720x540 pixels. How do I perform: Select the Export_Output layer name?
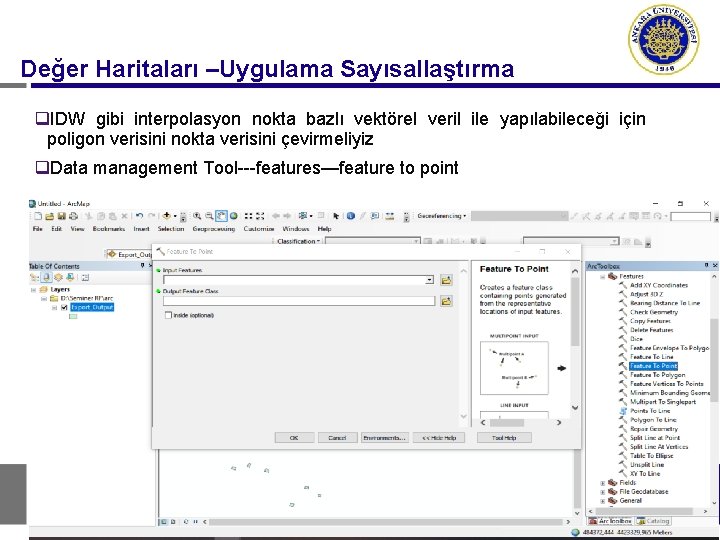click(x=92, y=307)
